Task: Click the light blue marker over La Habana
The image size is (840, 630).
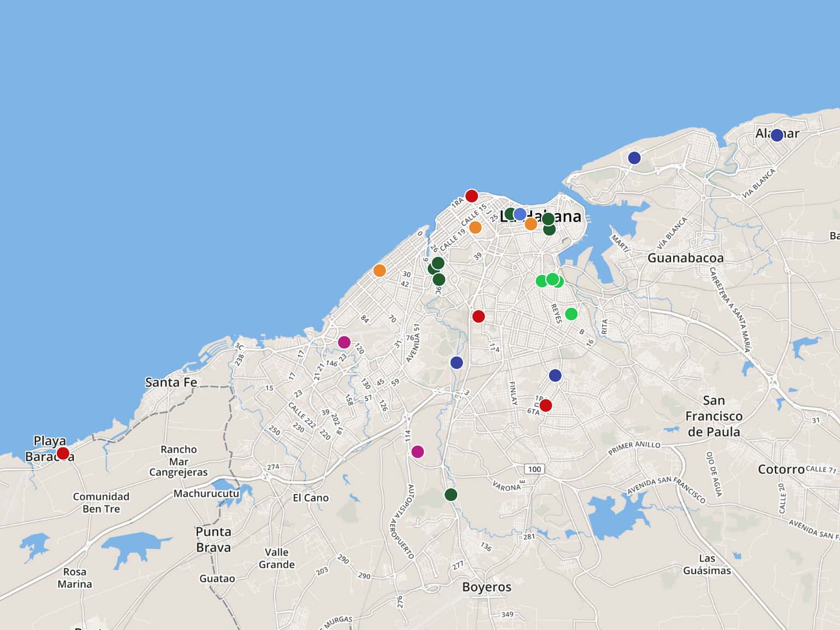Action: tap(520, 214)
